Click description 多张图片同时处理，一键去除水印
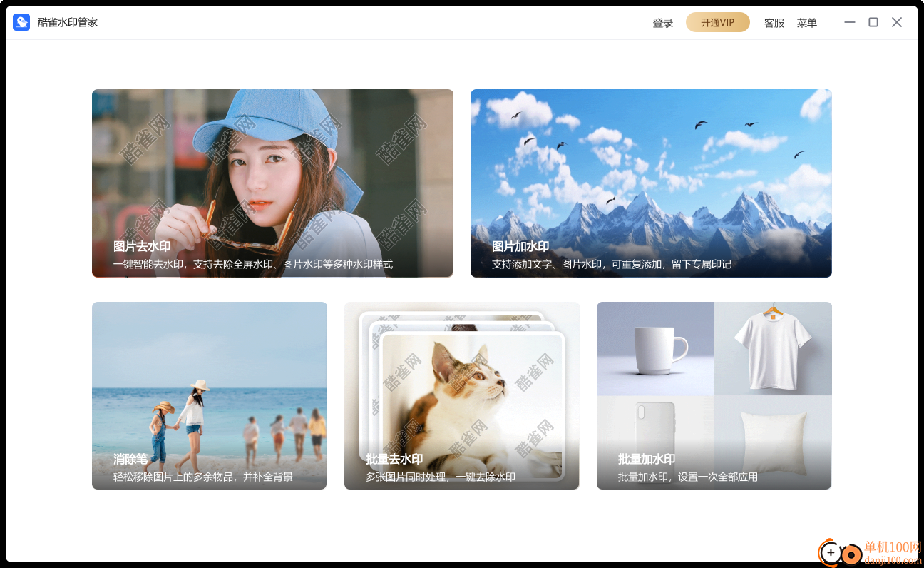 441,477
